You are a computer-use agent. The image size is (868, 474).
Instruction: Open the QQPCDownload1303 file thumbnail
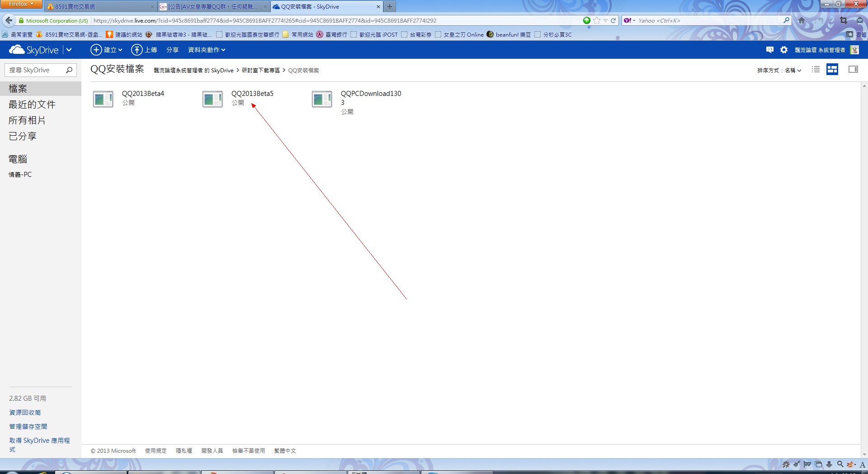(322, 99)
